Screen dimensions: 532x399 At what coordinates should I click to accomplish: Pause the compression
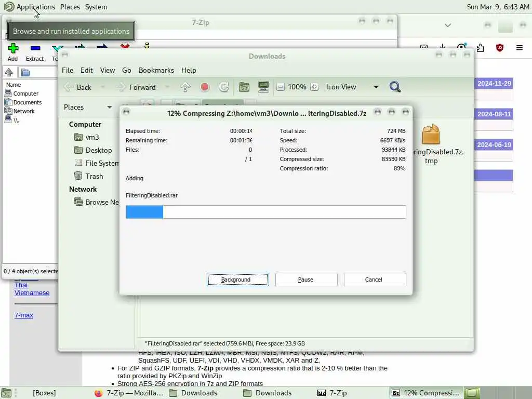(x=306, y=280)
